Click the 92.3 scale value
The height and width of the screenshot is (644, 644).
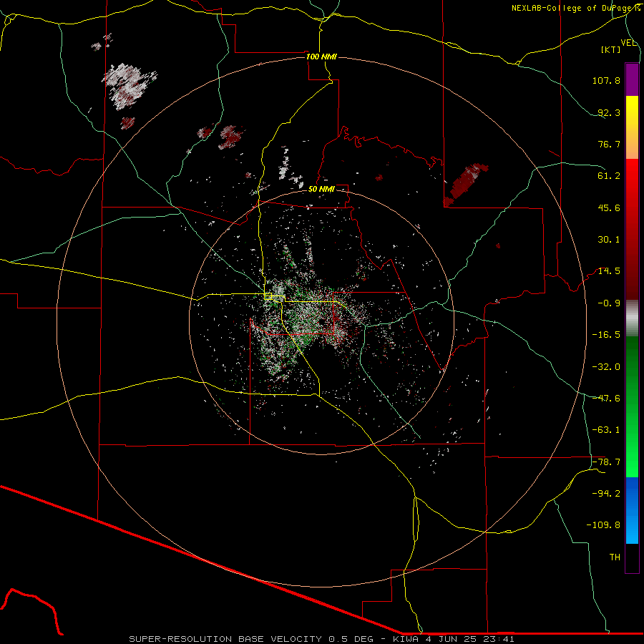click(609, 112)
